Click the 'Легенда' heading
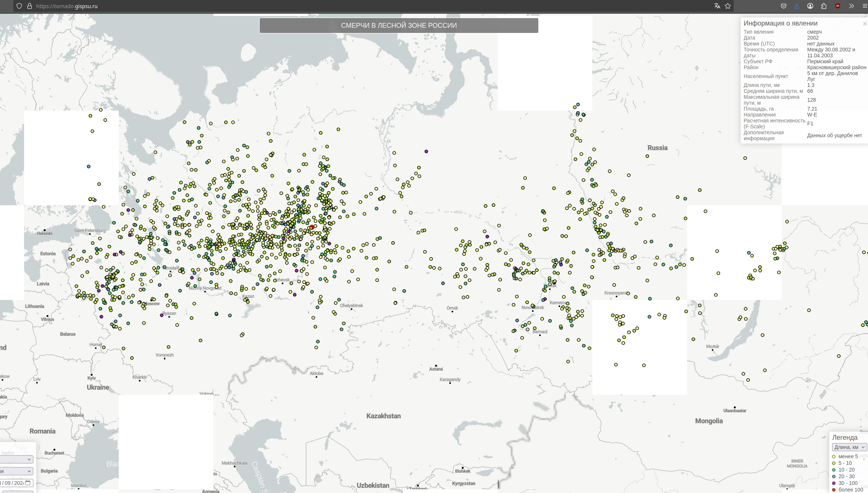Viewport: 868px width, 493px height. [x=845, y=438]
